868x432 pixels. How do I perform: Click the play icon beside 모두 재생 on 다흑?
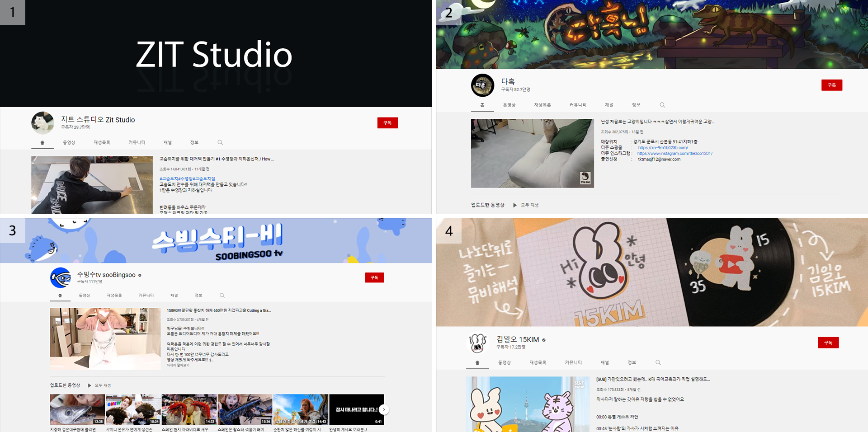515,205
